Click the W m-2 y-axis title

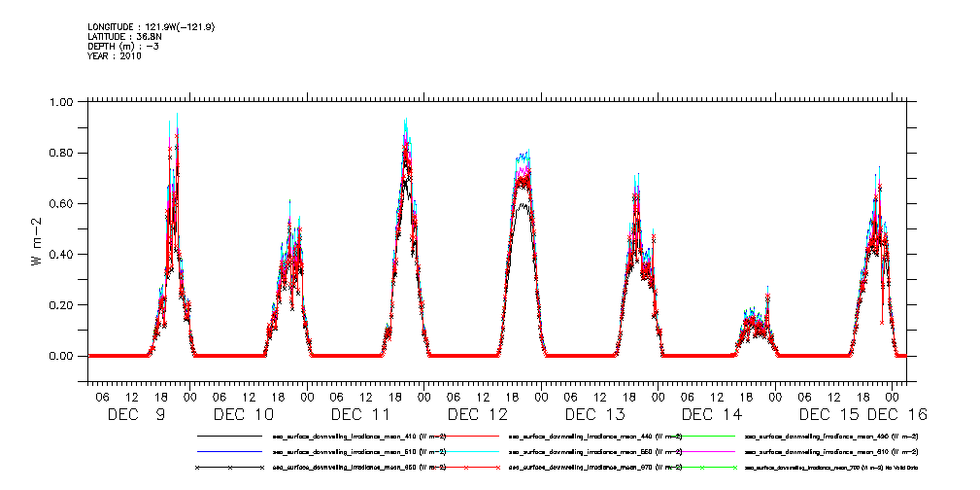coord(37,240)
